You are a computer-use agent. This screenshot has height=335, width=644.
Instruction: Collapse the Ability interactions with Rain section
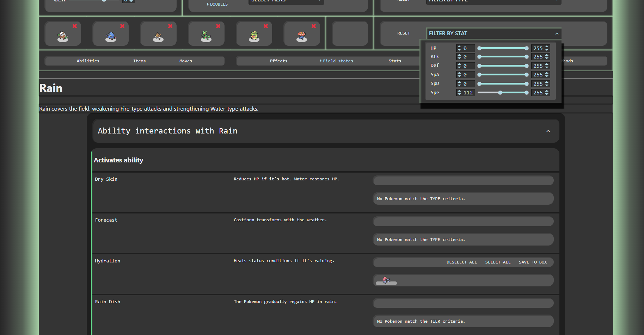[x=548, y=131]
